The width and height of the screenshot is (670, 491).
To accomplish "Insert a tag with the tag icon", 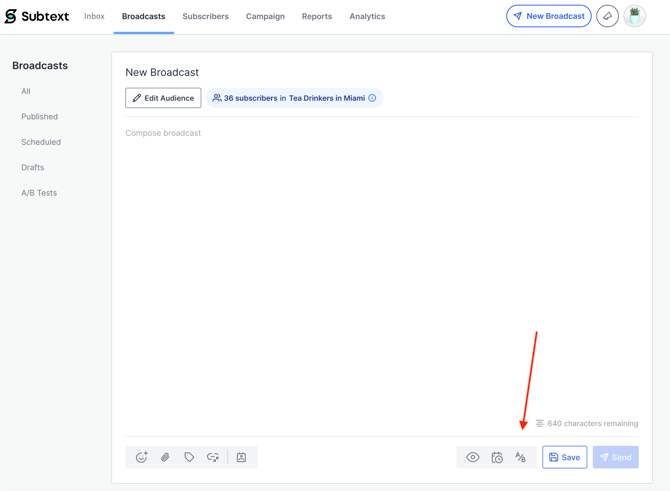I will (x=189, y=457).
